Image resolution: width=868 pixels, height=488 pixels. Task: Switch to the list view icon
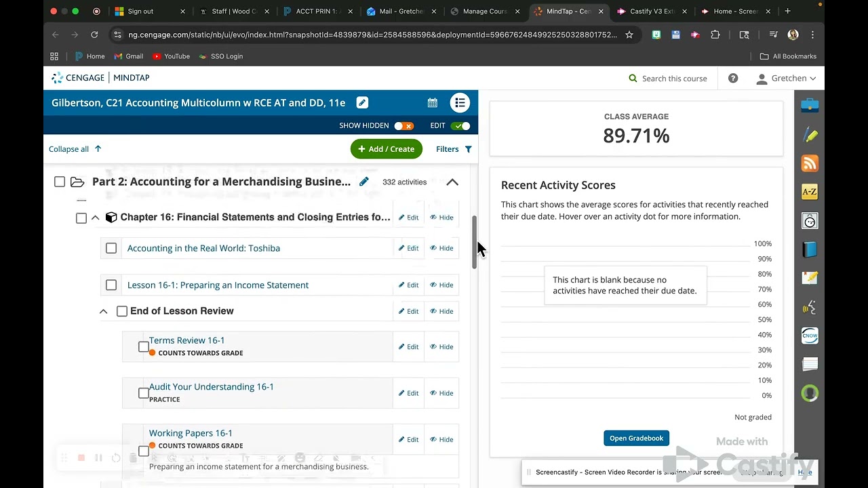pyautogui.click(x=460, y=103)
